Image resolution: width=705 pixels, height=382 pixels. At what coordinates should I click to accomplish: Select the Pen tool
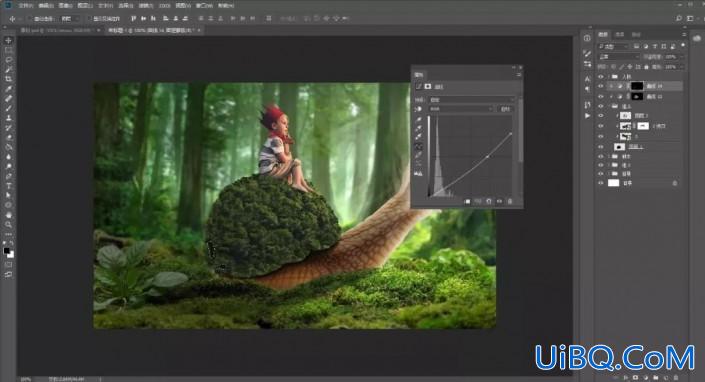pos(8,176)
